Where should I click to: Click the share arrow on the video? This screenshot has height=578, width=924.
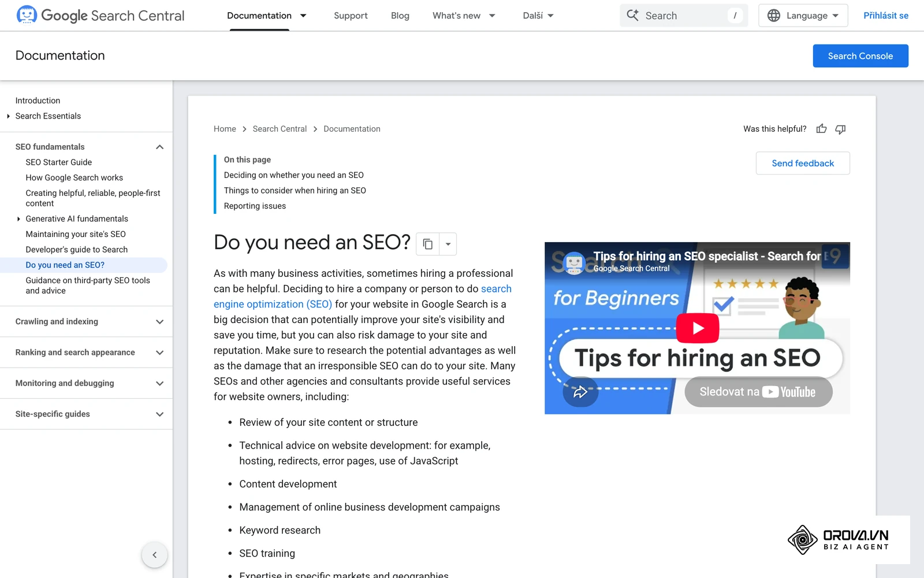pos(580,392)
